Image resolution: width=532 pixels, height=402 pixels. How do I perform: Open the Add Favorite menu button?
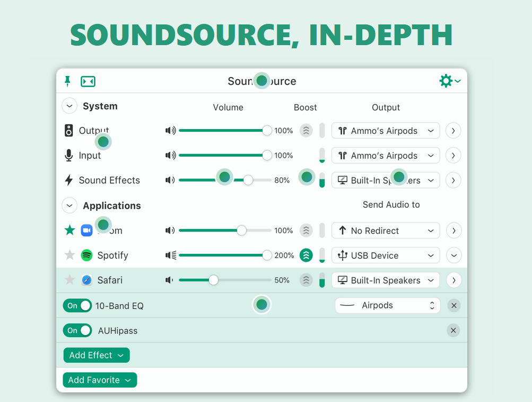[x=100, y=380]
